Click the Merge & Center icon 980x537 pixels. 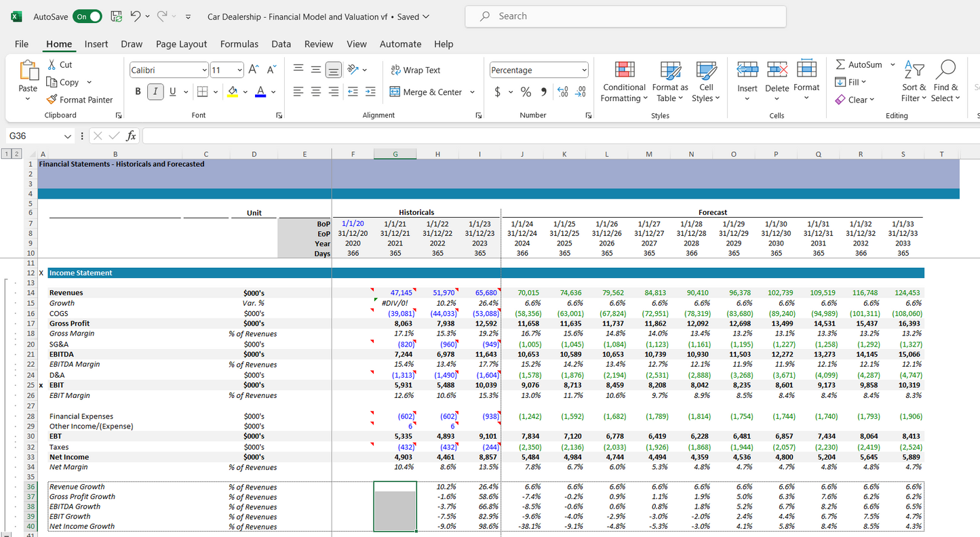[395, 92]
